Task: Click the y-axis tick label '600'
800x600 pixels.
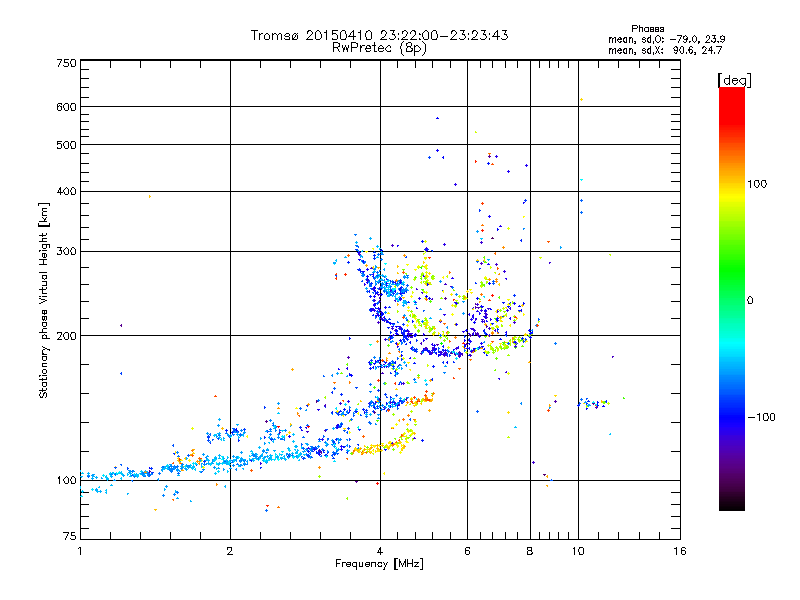Action: [x=67, y=107]
